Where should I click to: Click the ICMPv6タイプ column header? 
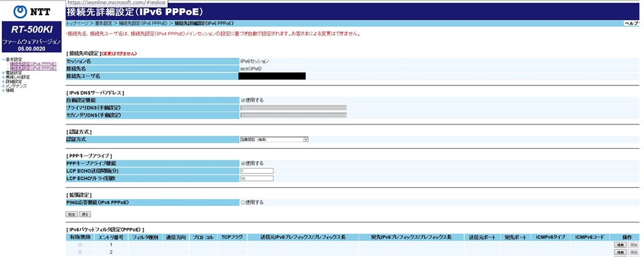coord(550,238)
